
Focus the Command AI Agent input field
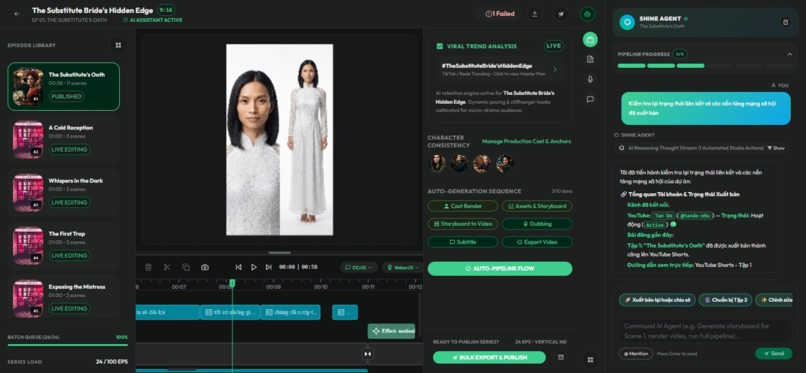pyautogui.click(x=705, y=331)
